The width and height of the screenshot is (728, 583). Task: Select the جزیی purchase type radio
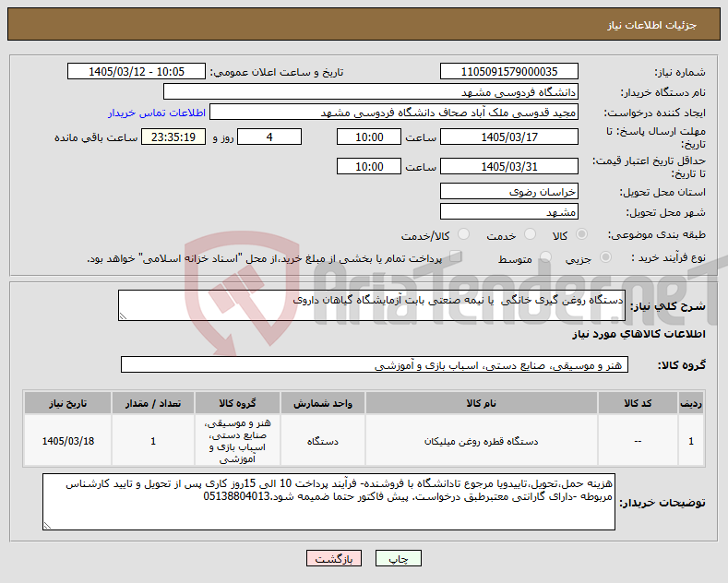point(605,257)
